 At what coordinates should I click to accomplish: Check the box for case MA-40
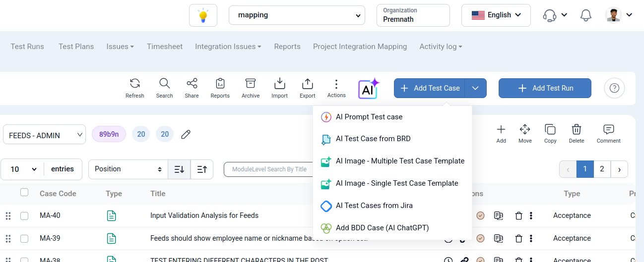[24, 216]
